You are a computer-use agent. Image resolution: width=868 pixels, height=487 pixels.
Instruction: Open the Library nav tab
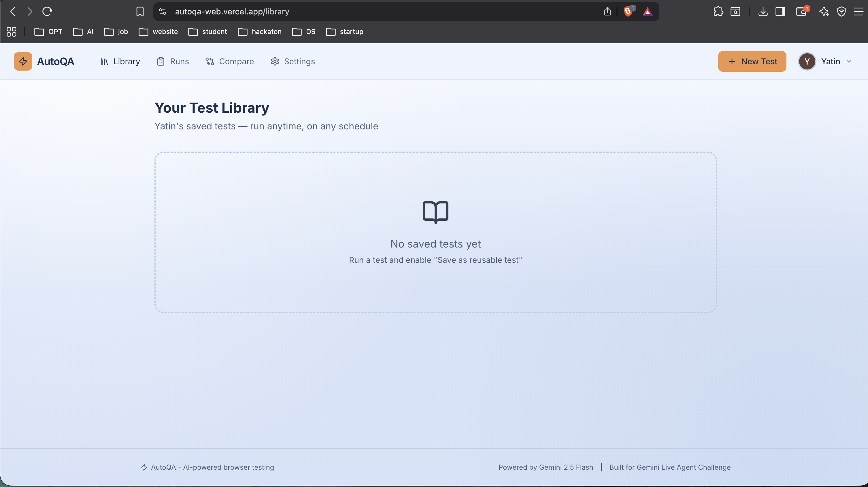[120, 61]
